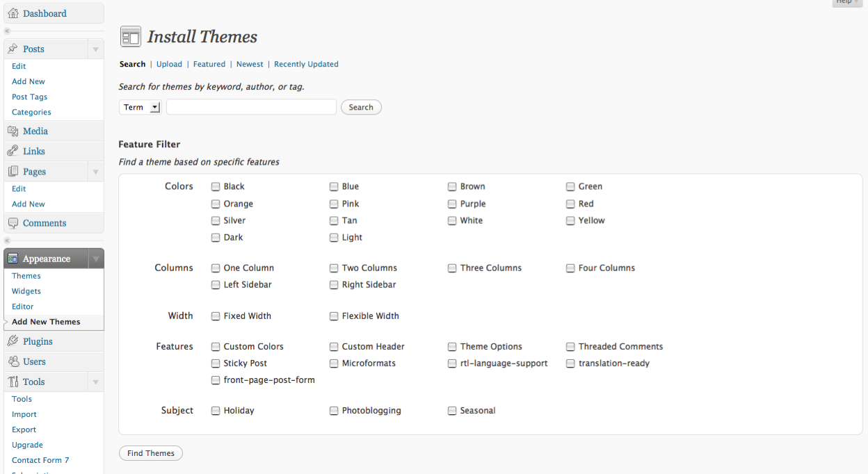868x474 pixels.
Task: Click the Plugins plug icon
Action: tap(13, 341)
